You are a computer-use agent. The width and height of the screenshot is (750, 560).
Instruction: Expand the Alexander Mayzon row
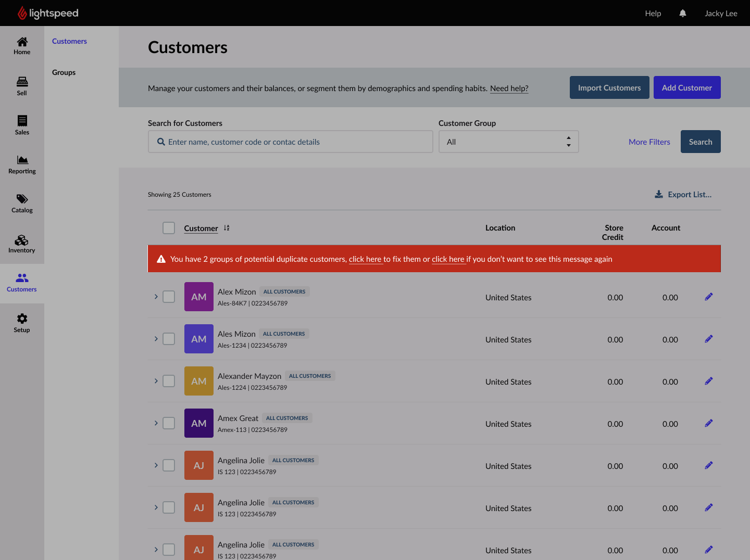pyautogui.click(x=156, y=381)
